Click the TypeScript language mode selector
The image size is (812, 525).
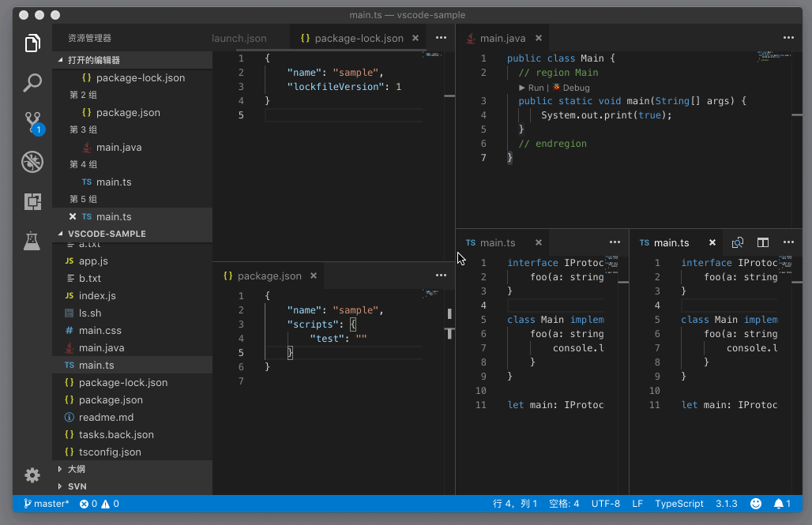click(x=679, y=504)
